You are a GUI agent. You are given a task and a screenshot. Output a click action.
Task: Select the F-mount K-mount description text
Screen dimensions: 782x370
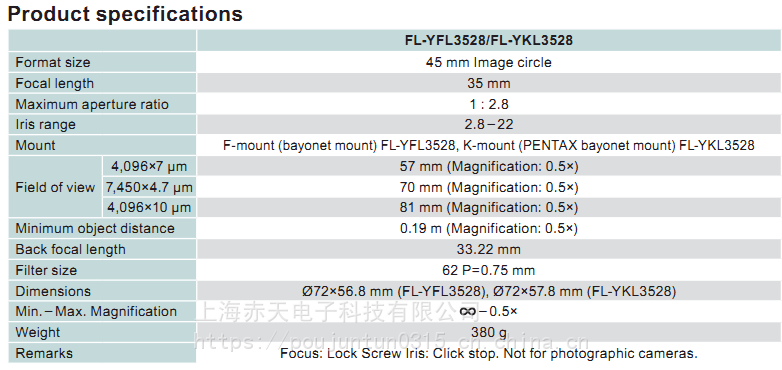pos(489,146)
